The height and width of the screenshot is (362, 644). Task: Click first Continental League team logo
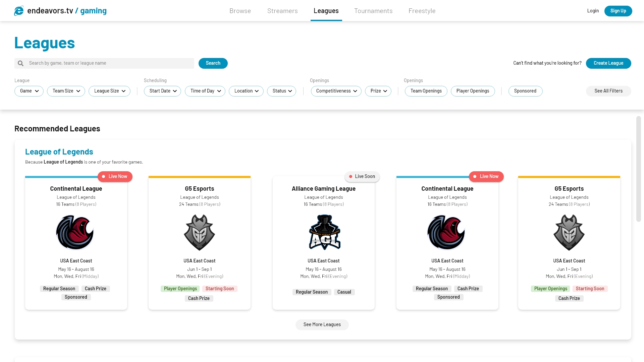pyautogui.click(x=75, y=232)
